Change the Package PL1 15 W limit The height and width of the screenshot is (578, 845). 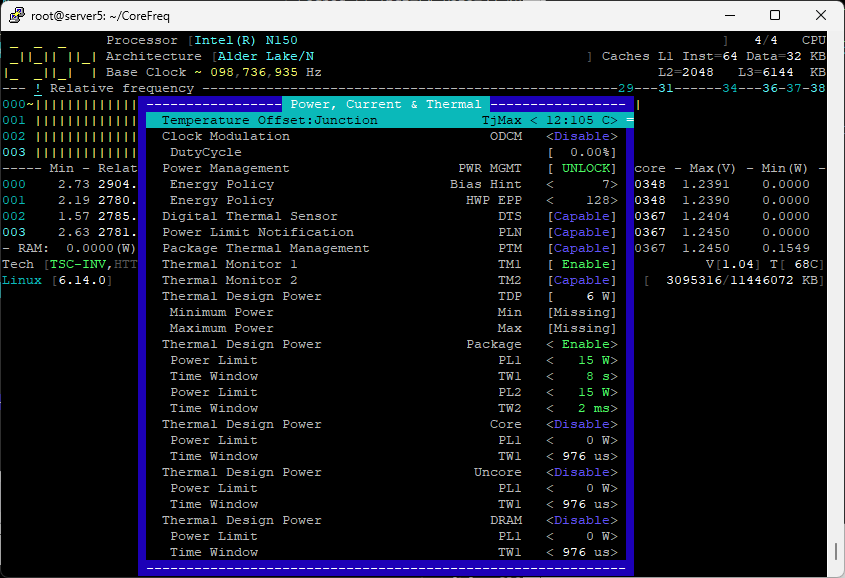pyautogui.click(x=581, y=360)
